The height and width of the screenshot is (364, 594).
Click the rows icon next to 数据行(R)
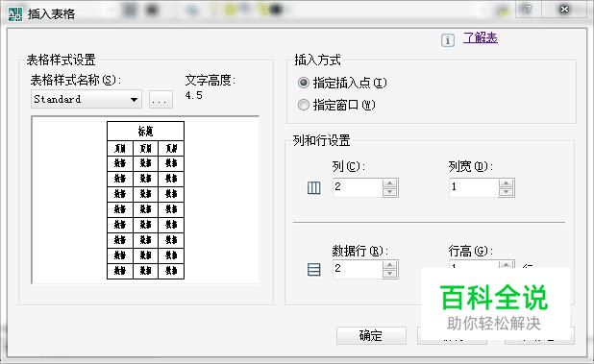pos(313,270)
